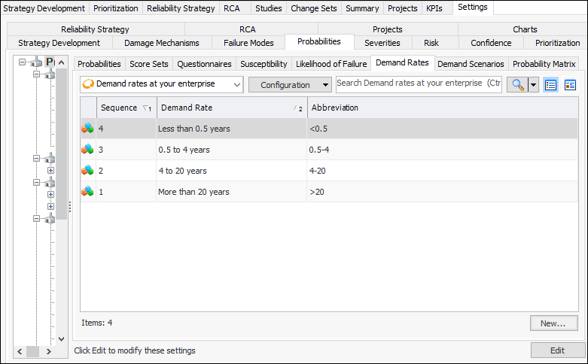Switch to list view icon

coord(551,85)
